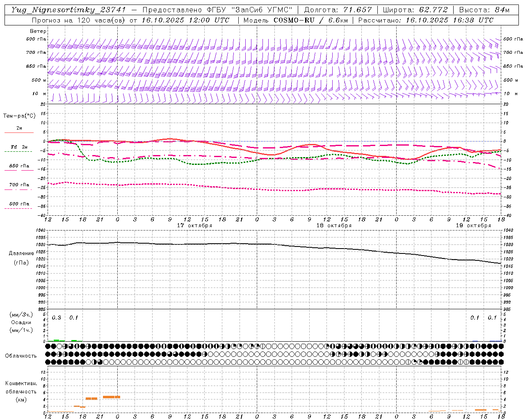Image resolution: width=525 pixels, height=420 pixels.
Task: Click the model name COSMO-RU / 6.6км
Action: click(x=311, y=20)
